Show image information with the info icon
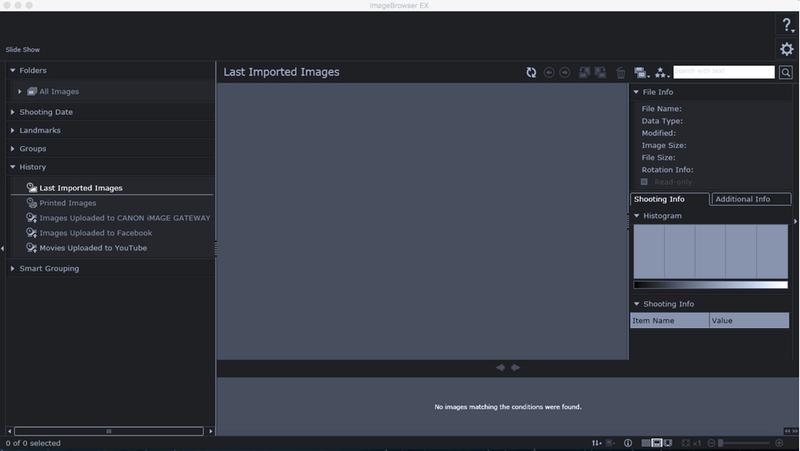800x451 pixels. click(628, 443)
